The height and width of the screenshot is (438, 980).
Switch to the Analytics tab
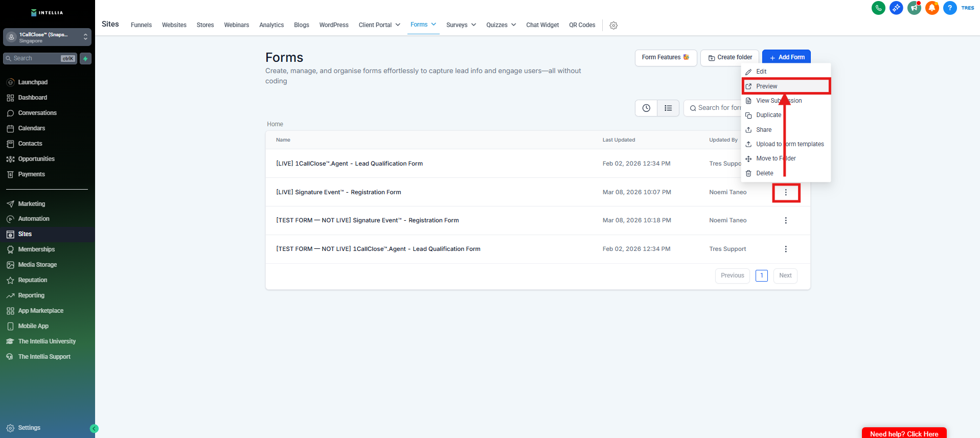271,25
